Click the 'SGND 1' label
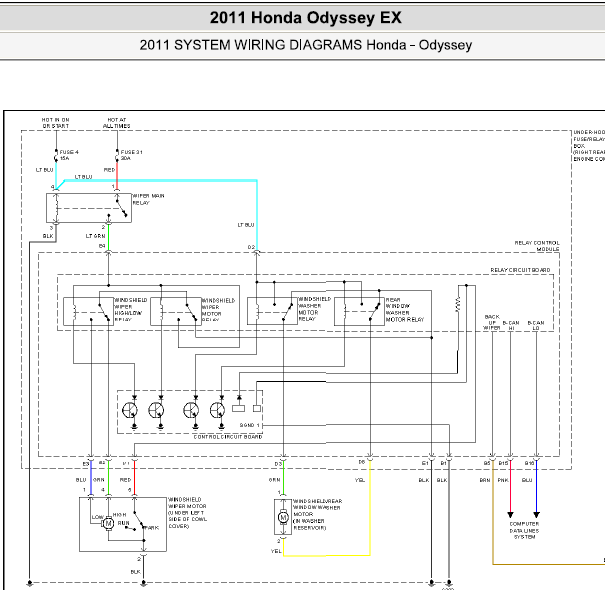The width and height of the screenshot is (605, 590). (x=250, y=425)
